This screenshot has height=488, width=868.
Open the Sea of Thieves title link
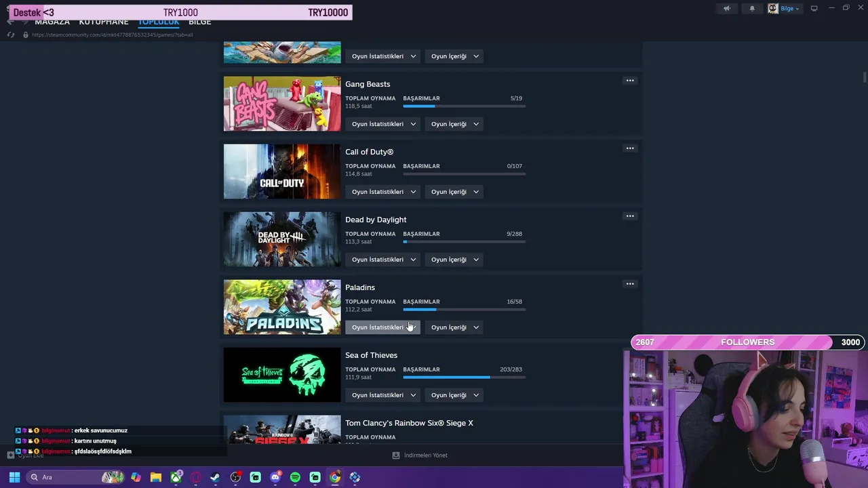371,355
